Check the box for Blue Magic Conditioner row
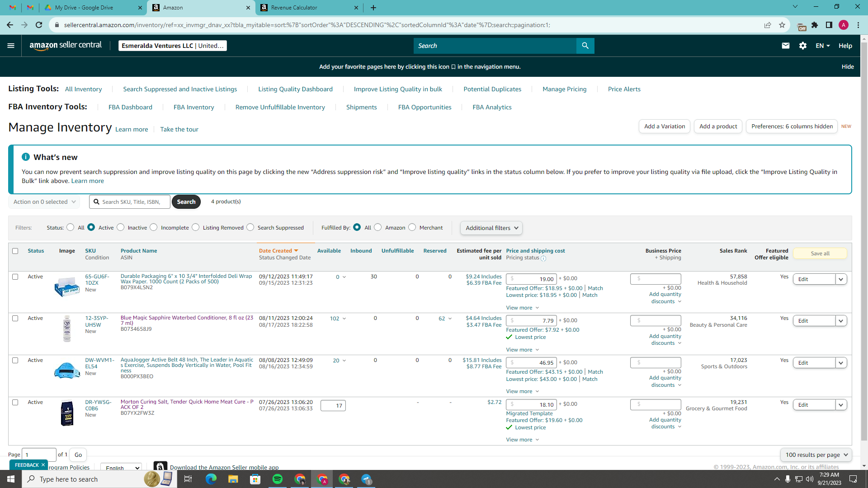Screen dimensions: 868x488 [x=15, y=319]
